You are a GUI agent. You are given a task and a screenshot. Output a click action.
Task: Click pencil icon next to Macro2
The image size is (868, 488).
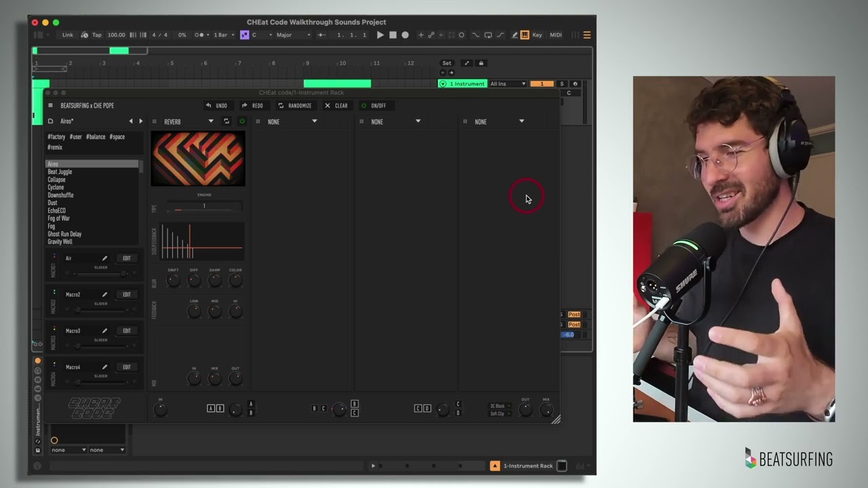[104, 294]
